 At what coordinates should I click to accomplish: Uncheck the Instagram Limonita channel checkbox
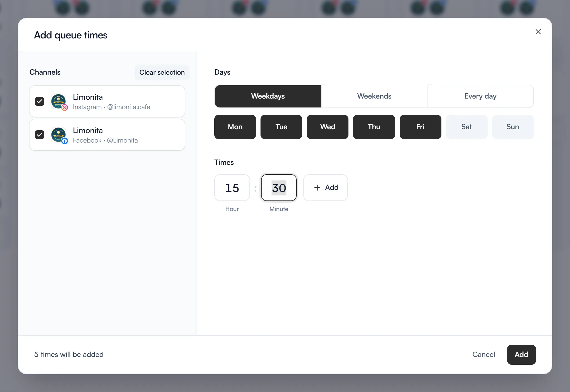pyautogui.click(x=40, y=101)
